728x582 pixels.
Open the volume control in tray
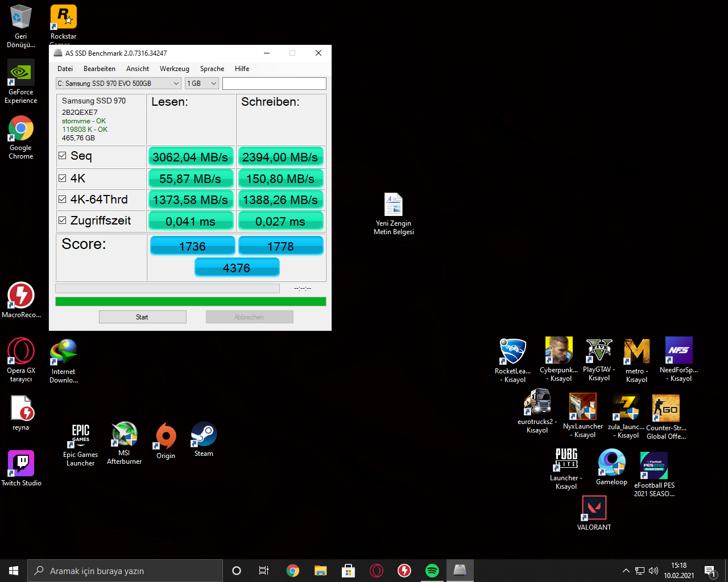click(653, 571)
